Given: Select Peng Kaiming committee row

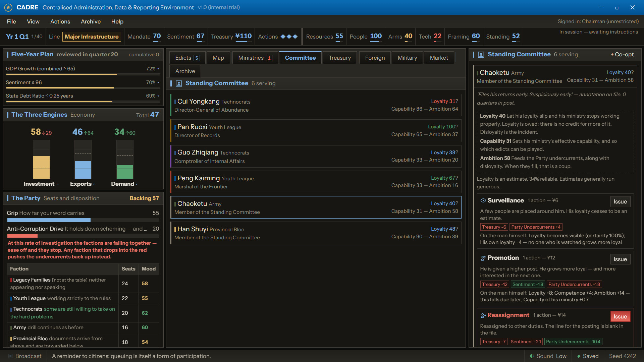Looking at the screenshot, I should tap(316, 182).
